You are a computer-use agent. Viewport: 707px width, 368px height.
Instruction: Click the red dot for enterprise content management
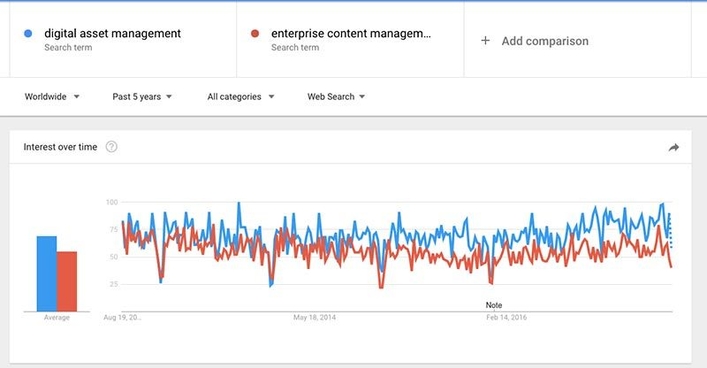click(255, 33)
